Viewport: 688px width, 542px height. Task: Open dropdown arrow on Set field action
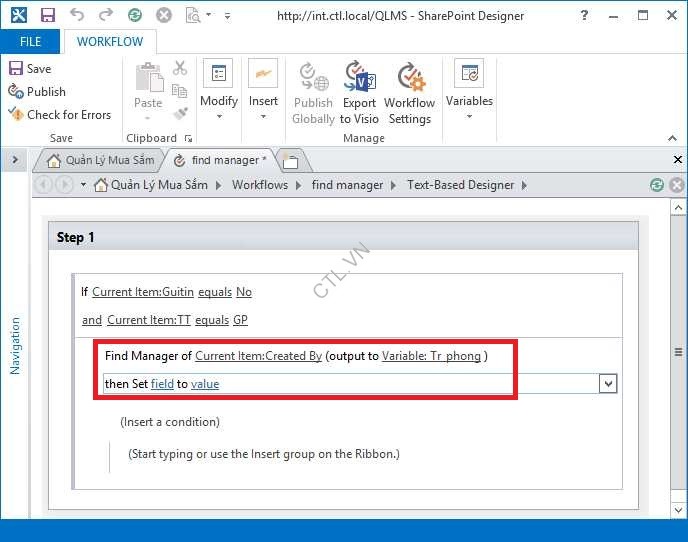(x=607, y=384)
